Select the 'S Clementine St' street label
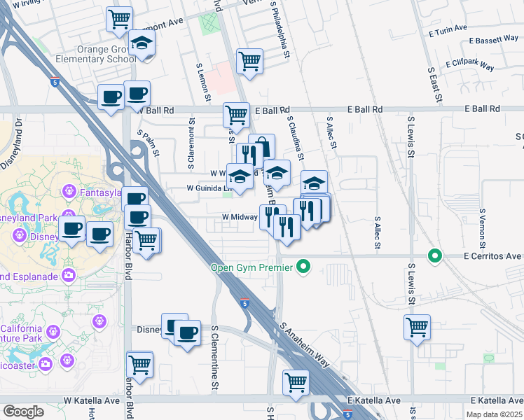524x420 pixels. (x=215, y=357)
